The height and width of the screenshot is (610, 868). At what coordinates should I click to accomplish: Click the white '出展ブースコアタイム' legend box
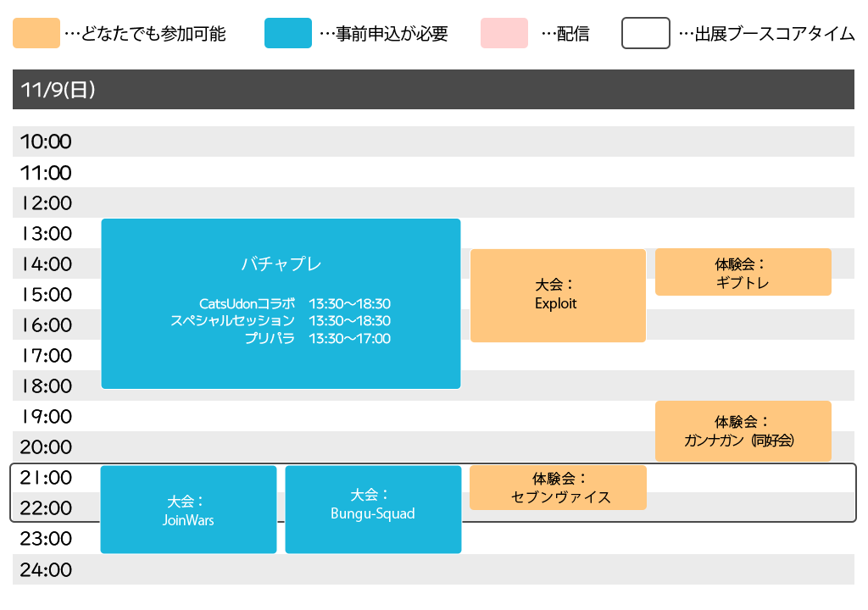[x=646, y=34]
